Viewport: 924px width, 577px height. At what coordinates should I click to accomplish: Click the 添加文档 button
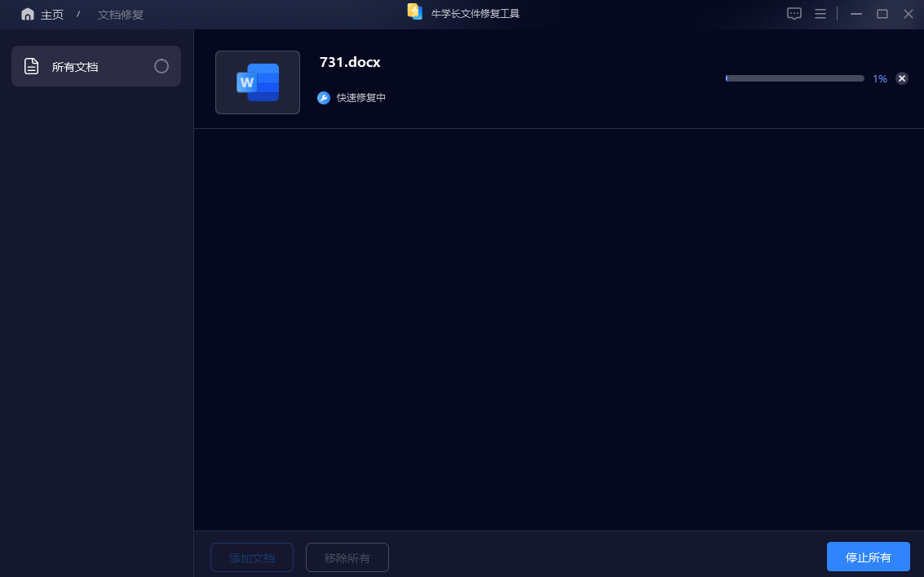point(252,557)
